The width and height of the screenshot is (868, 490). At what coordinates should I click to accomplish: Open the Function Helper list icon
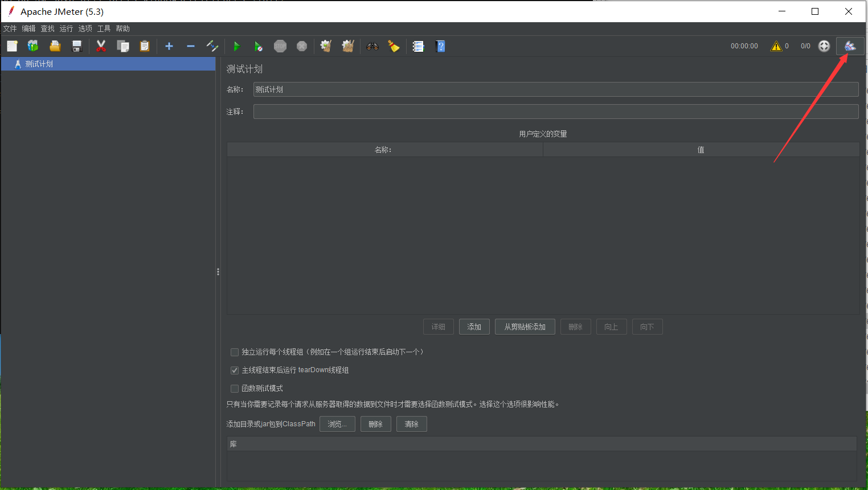point(419,46)
